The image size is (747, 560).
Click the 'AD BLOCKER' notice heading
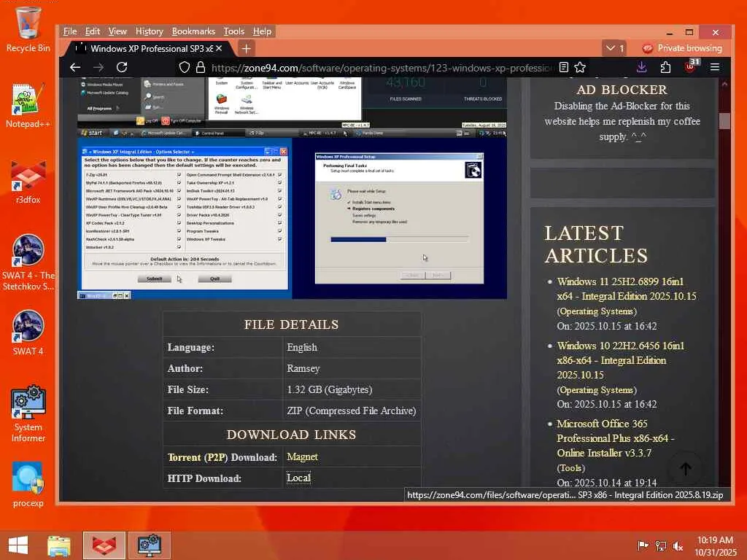point(622,90)
